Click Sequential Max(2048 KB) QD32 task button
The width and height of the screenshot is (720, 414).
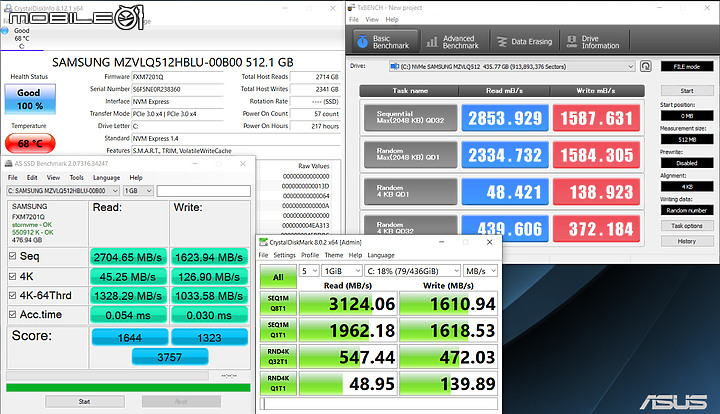(x=411, y=117)
